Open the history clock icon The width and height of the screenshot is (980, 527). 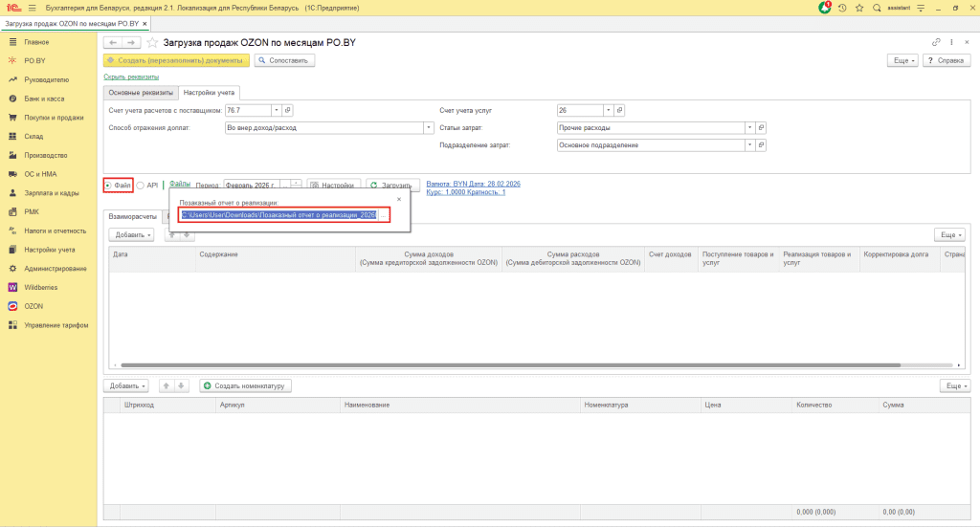coord(842,8)
